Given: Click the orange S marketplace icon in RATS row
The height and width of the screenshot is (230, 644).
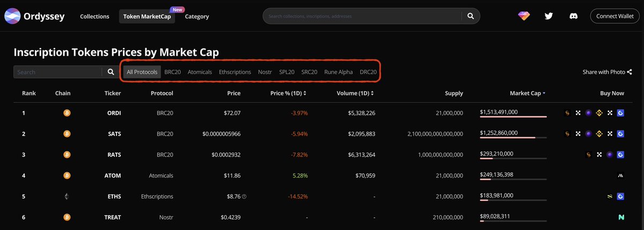Looking at the screenshot, I should [x=589, y=154].
